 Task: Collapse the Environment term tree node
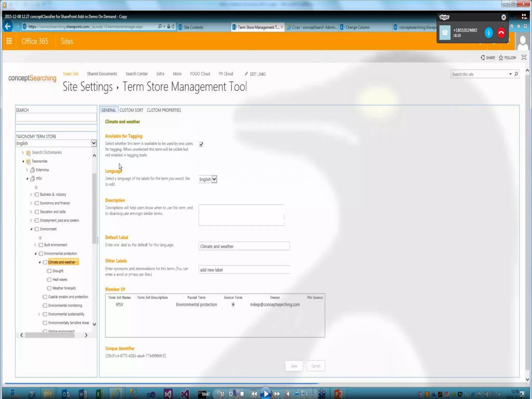[x=31, y=229]
